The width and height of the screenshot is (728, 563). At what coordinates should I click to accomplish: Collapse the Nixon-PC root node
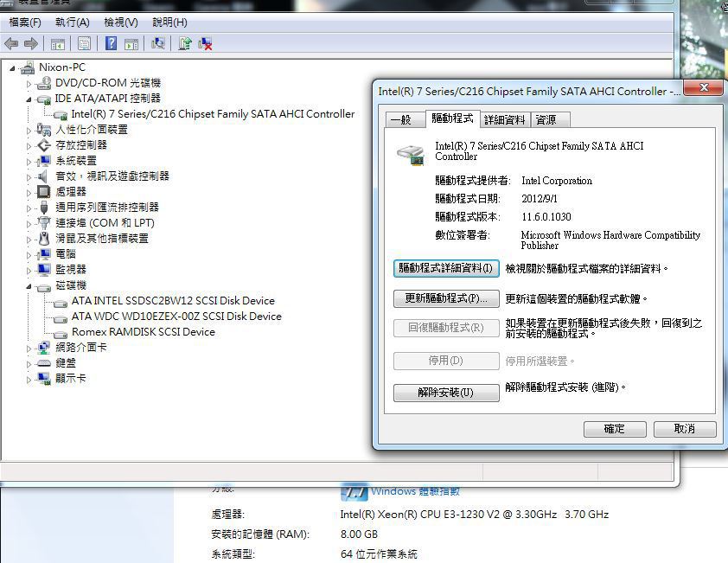tap(12, 68)
